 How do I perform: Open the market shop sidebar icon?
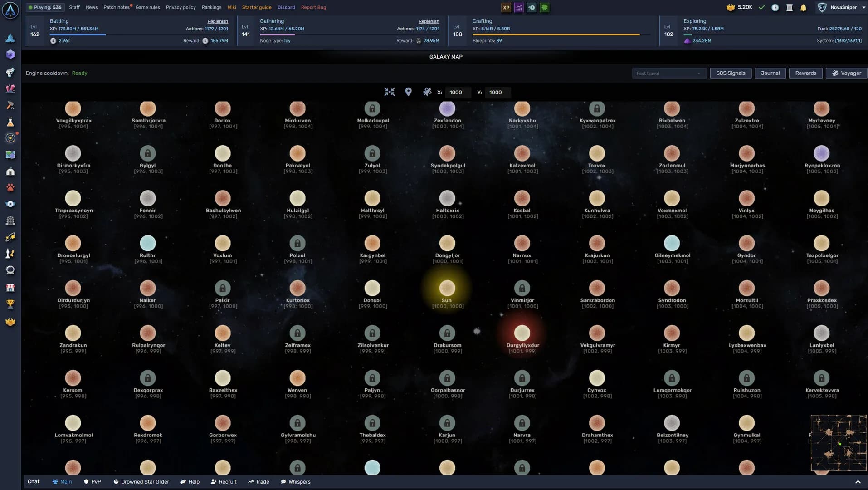(x=10, y=288)
